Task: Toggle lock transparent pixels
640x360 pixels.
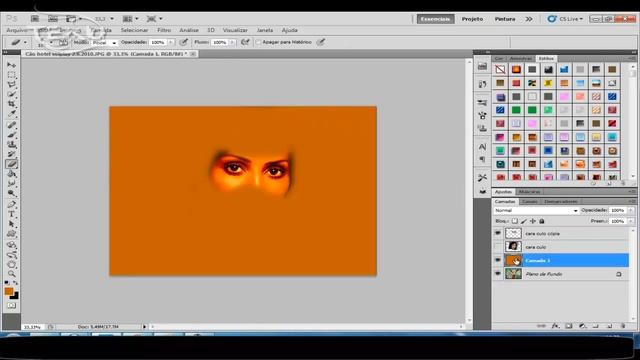Action: point(515,221)
